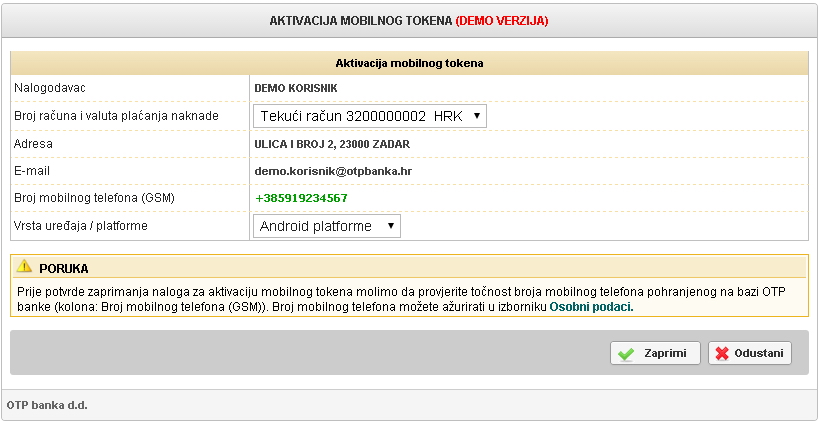Click the green checkmark icon on Zaprimi
The image size is (819, 422).
627,354
